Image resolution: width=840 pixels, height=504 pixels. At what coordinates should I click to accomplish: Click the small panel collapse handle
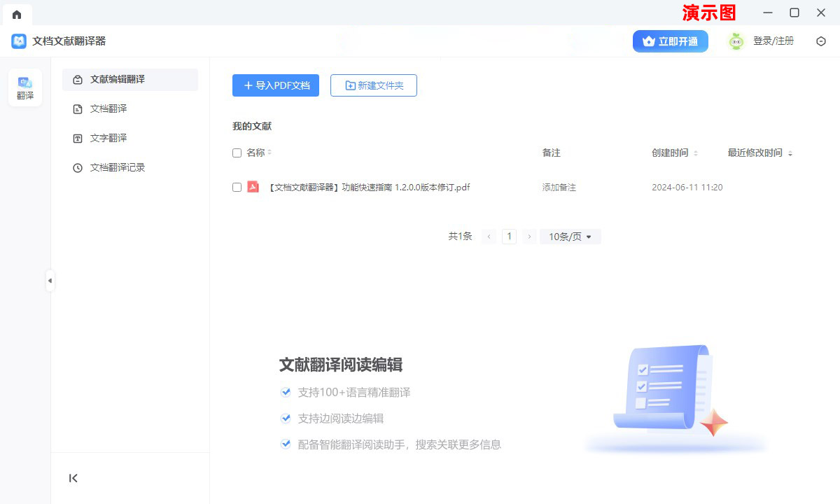pos(50,281)
